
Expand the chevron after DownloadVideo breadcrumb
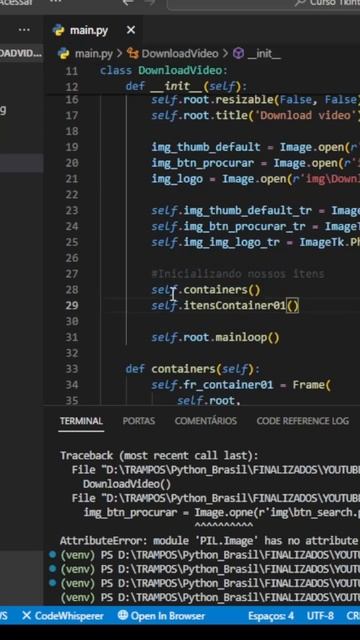tap(226, 53)
